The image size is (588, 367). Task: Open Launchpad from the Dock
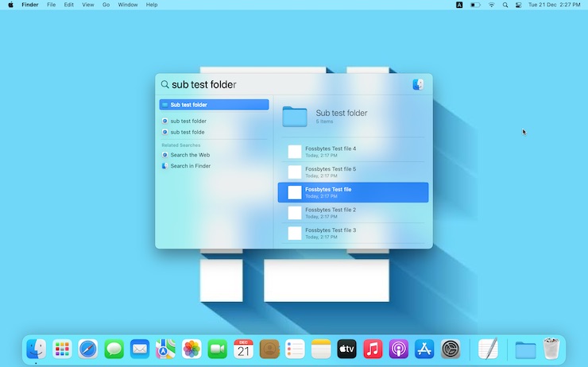point(62,349)
